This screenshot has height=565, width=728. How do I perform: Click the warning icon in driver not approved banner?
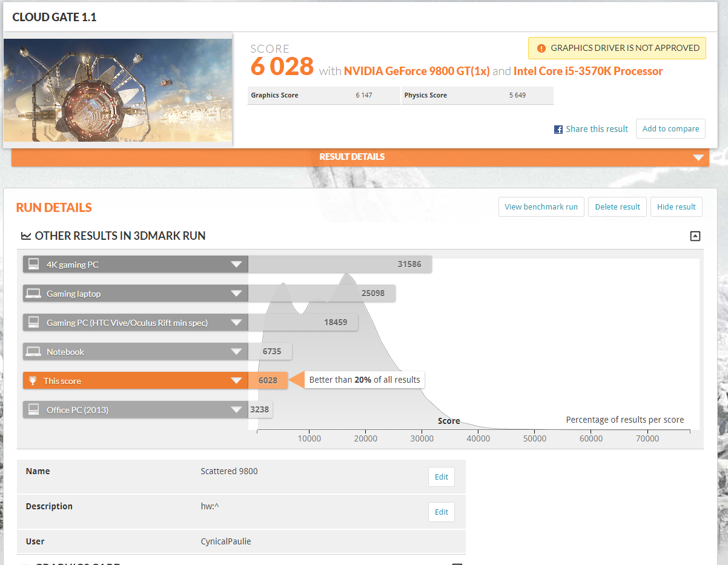pos(541,48)
